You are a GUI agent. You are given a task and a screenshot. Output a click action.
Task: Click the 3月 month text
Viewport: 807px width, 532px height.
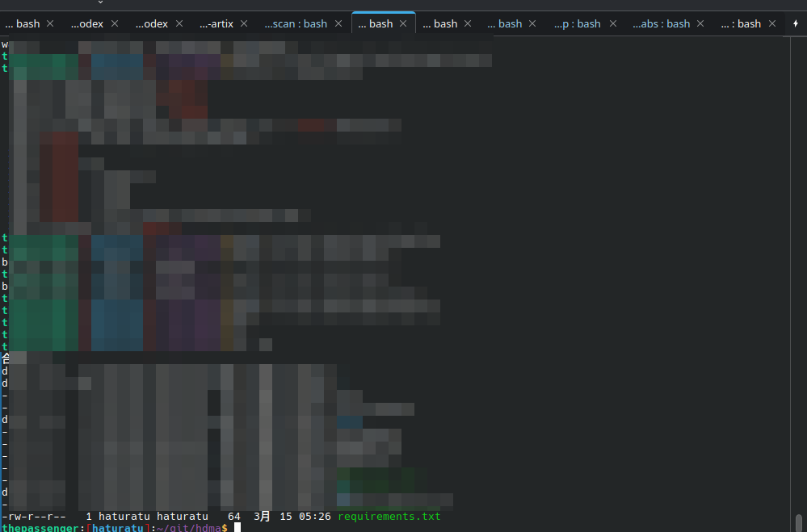coord(262,516)
